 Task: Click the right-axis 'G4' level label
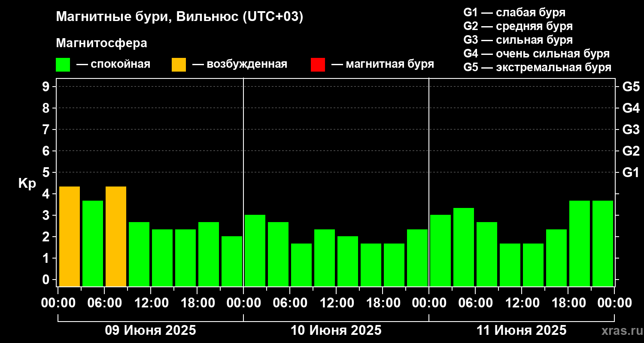(631, 108)
